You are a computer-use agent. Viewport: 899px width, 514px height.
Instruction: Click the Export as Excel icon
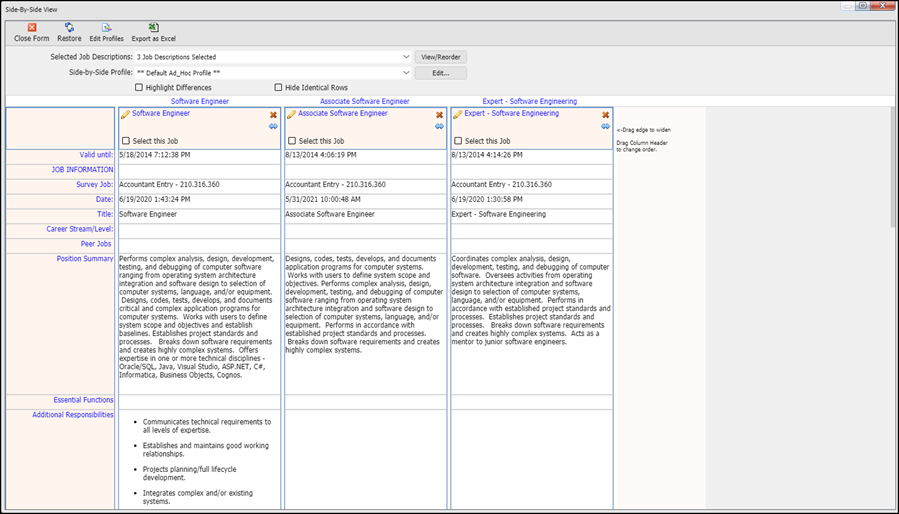154,28
